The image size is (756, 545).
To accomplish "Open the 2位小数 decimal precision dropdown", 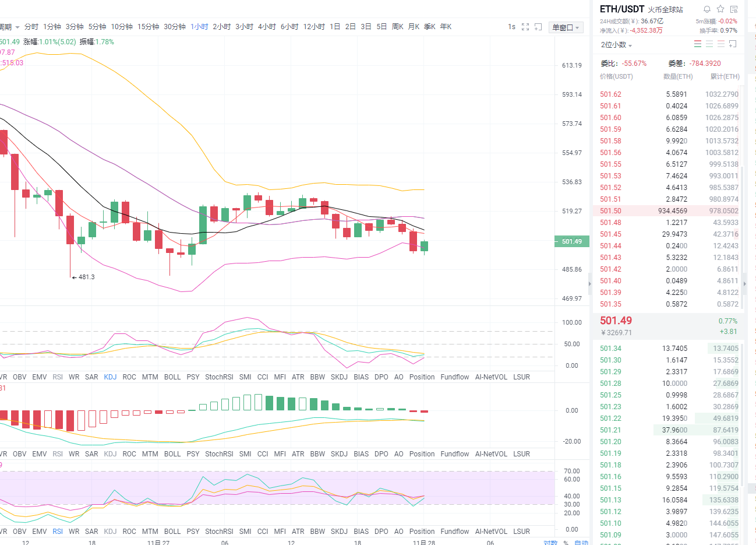I will point(616,45).
